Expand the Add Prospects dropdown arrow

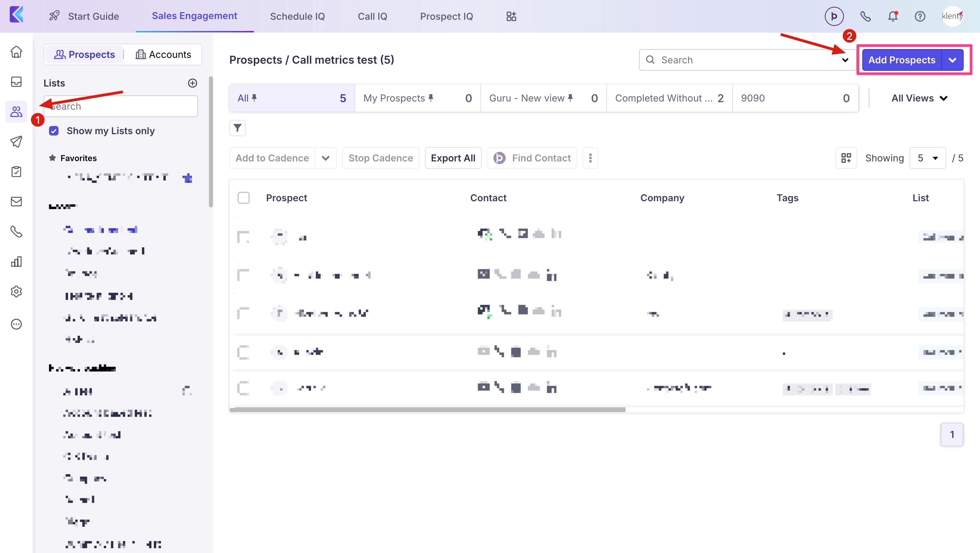tap(952, 60)
